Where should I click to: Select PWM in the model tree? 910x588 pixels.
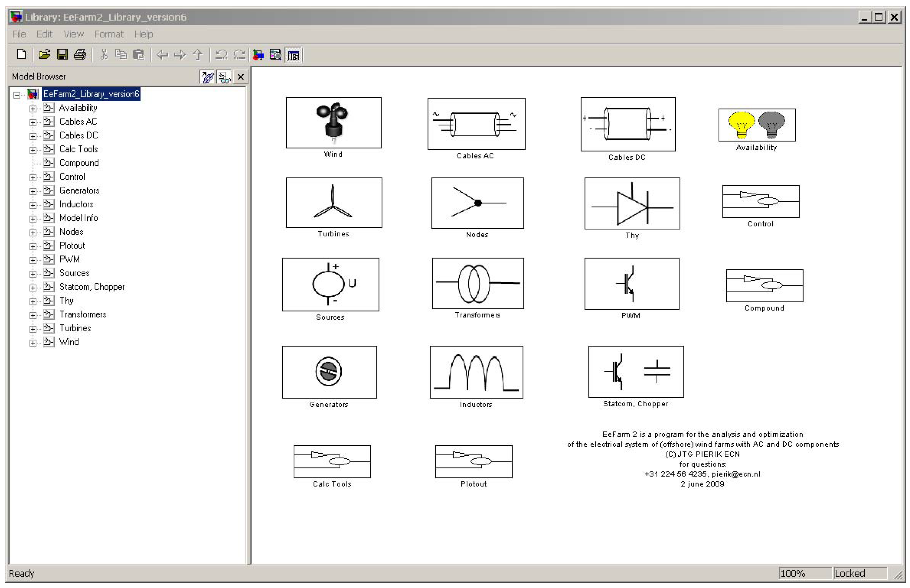click(70, 259)
